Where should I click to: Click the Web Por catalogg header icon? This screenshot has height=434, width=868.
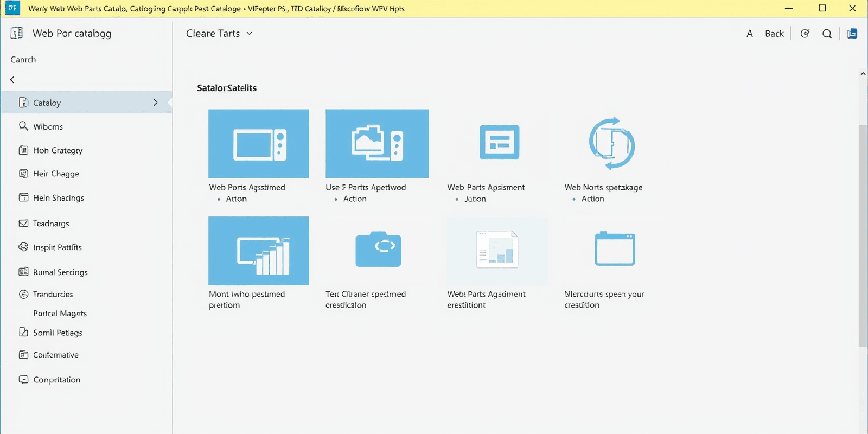click(17, 33)
